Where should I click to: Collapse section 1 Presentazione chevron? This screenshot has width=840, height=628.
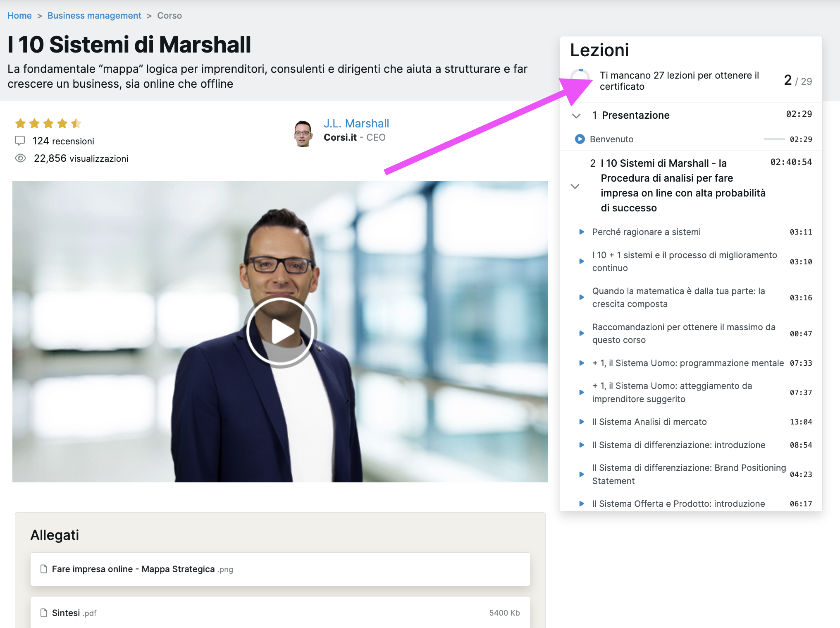(x=576, y=115)
